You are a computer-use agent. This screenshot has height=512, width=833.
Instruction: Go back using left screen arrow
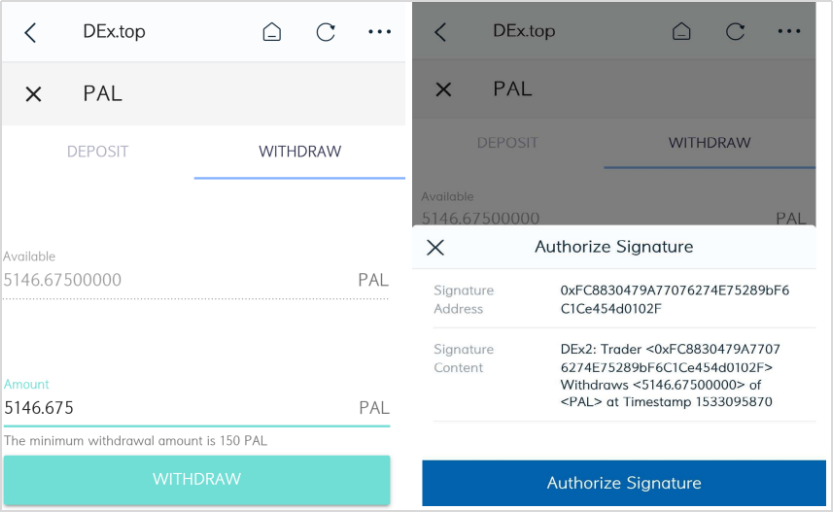tap(30, 32)
